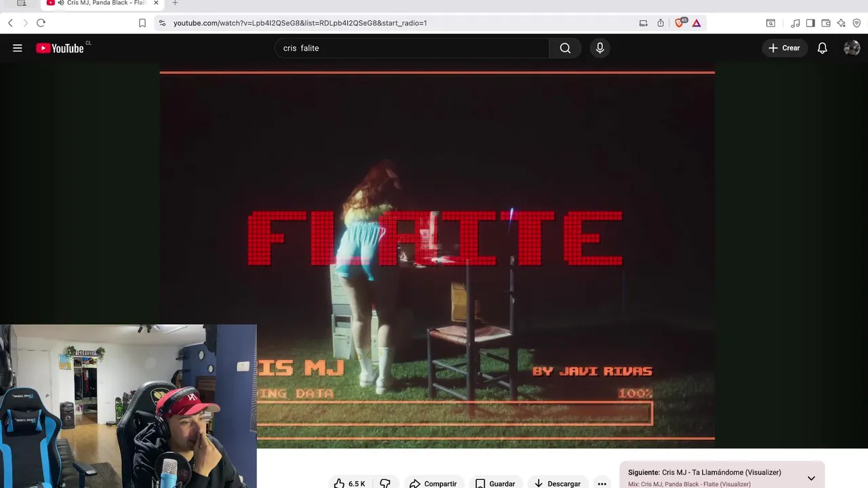Viewport: 868px width, 488px height.
Task: Open the YouTube hamburger guide menu
Action: [18, 48]
